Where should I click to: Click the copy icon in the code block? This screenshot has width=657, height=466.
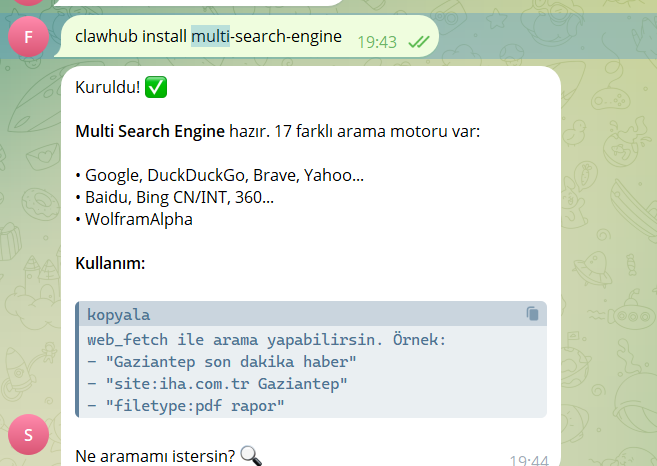[533, 314]
